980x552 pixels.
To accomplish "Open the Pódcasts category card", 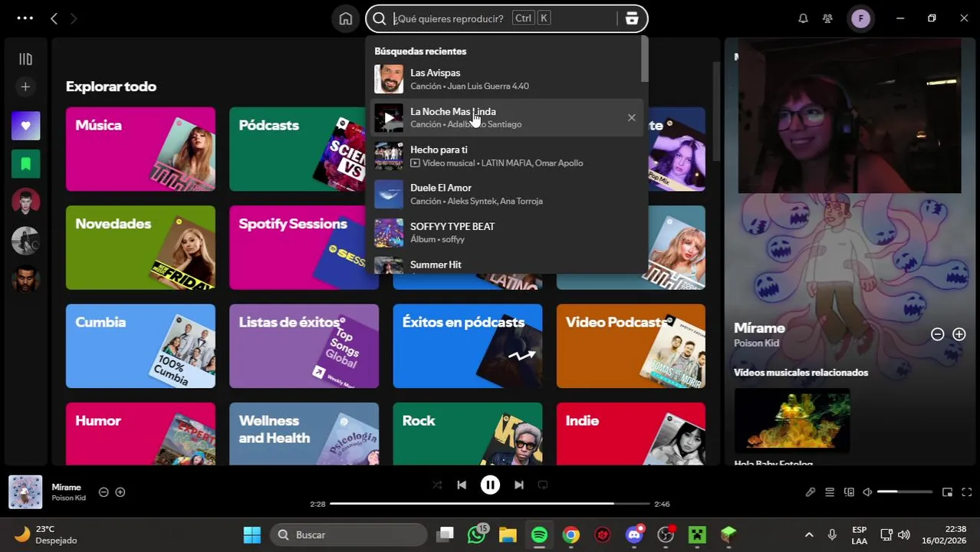I will [x=298, y=149].
